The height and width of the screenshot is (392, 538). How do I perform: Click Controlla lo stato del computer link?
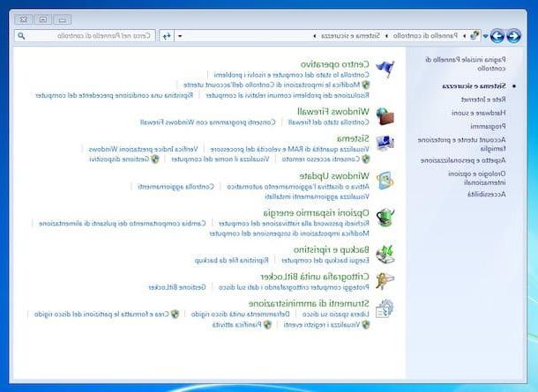click(x=292, y=75)
